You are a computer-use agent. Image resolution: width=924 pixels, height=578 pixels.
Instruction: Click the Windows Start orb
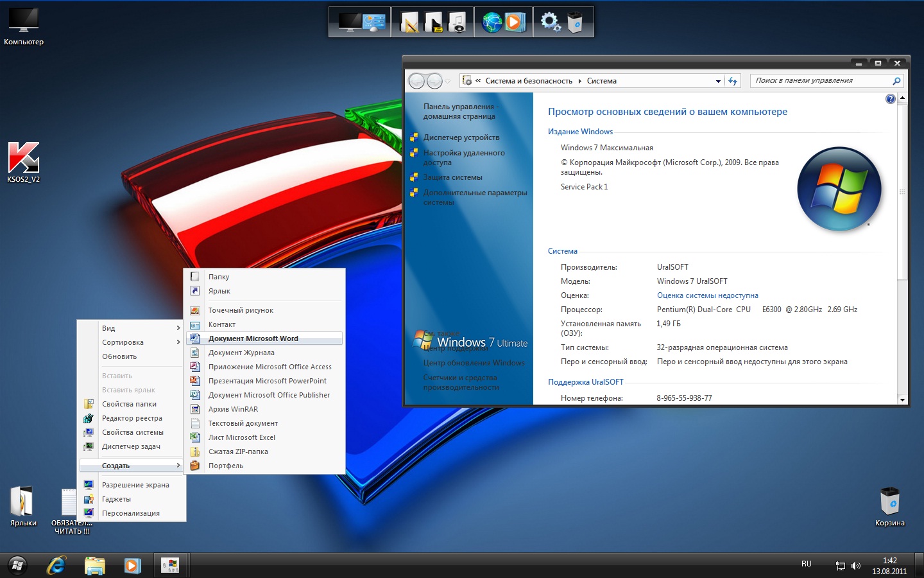coord(17,565)
